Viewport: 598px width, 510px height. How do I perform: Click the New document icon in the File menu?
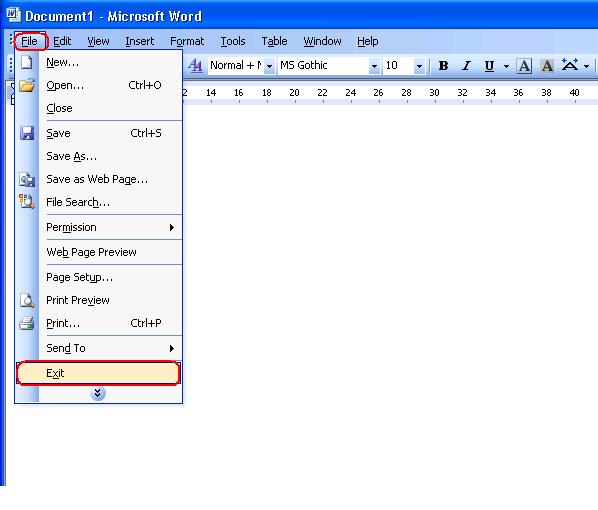point(27,62)
